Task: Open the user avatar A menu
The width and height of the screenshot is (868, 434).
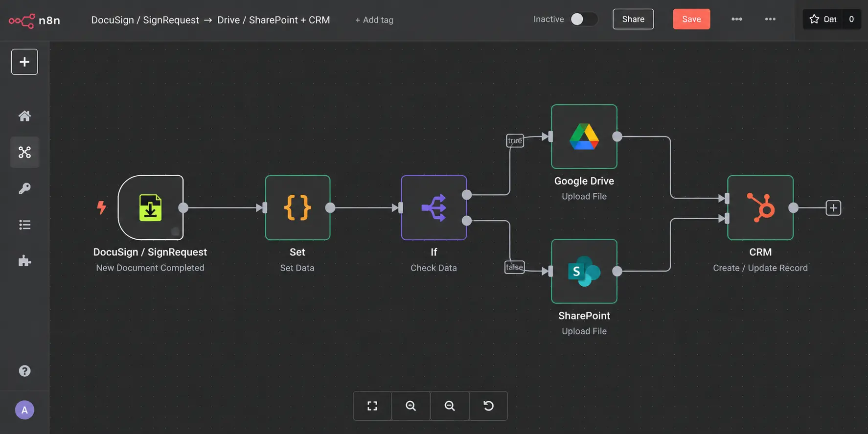Action: tap(24, 410)
